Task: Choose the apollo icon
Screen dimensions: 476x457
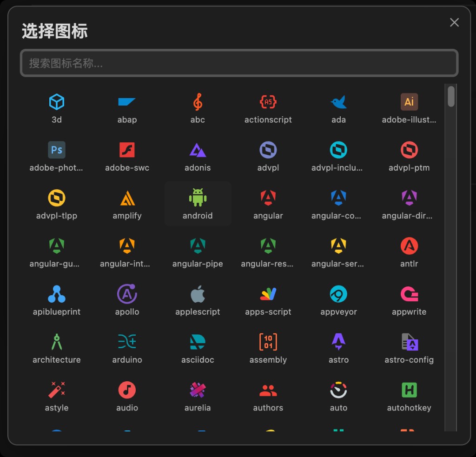Action: tap(127, 294)
